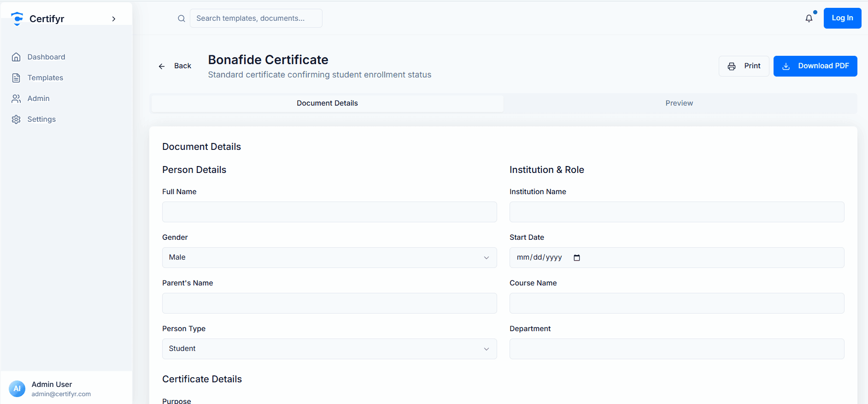868x404 pixels.
Task: Click admin@certifyr.com email text
Action: 61,394
